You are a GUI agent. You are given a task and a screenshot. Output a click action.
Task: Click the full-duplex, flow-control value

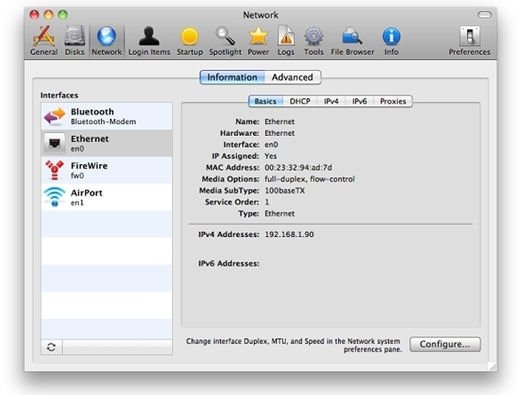310,179
